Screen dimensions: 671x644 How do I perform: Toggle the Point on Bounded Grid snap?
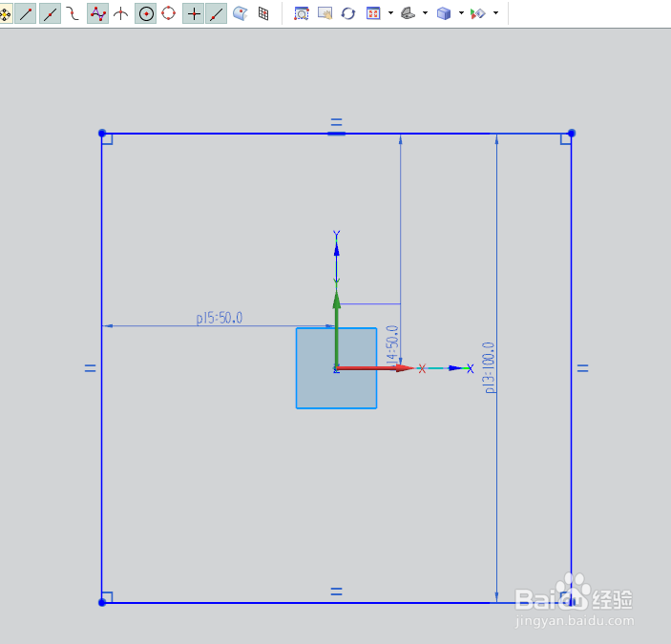(263, 13)
